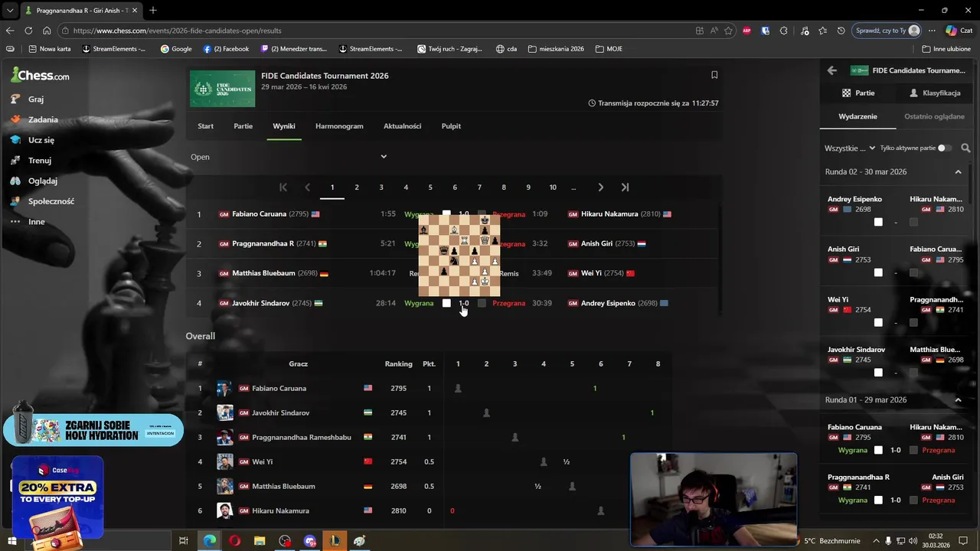Open the Google bookmark
Image resolution: width=980 pixels, height=551 pixels.
176,49
